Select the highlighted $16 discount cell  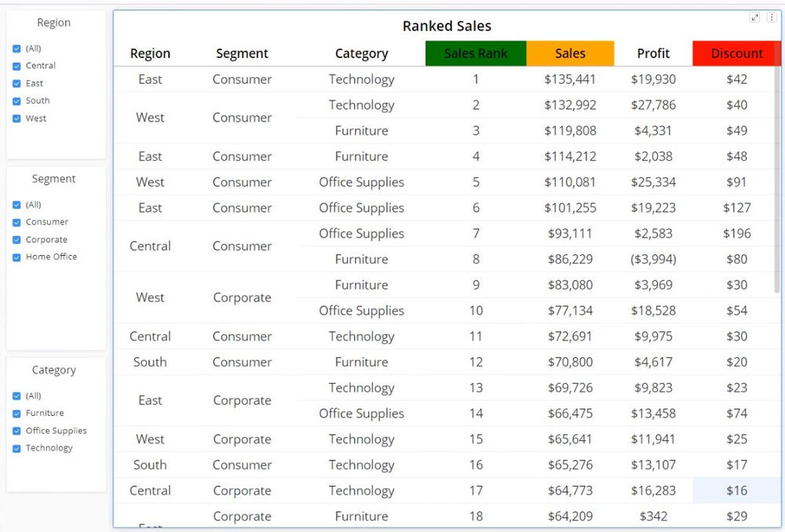pos(736,490)
